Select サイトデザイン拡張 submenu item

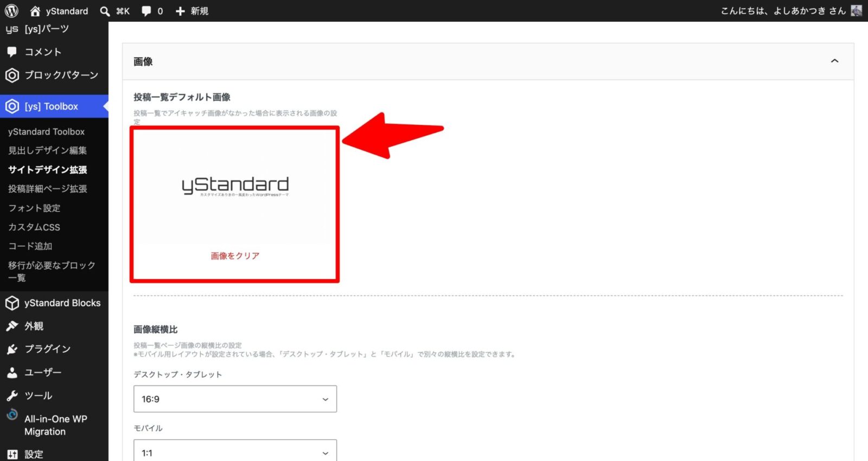point(47,169)
